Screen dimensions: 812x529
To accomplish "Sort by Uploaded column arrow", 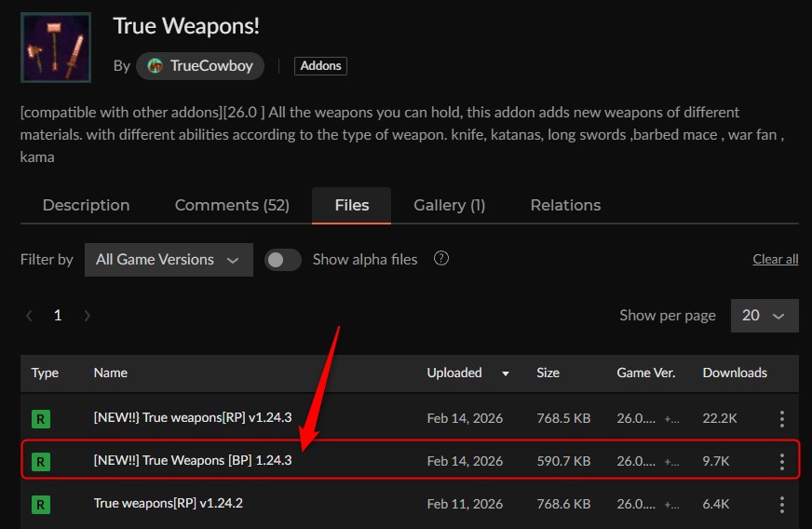I will click(x=506, y=373).
